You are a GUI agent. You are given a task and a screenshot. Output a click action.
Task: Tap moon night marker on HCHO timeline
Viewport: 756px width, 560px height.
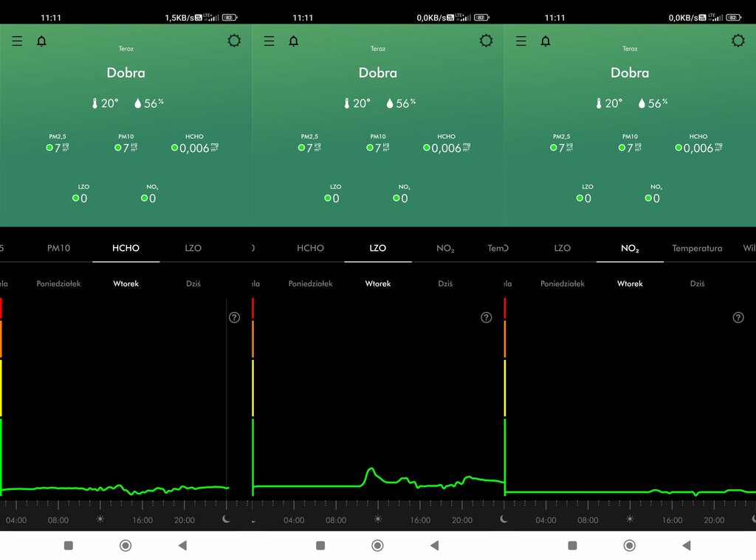coord(226,519)
